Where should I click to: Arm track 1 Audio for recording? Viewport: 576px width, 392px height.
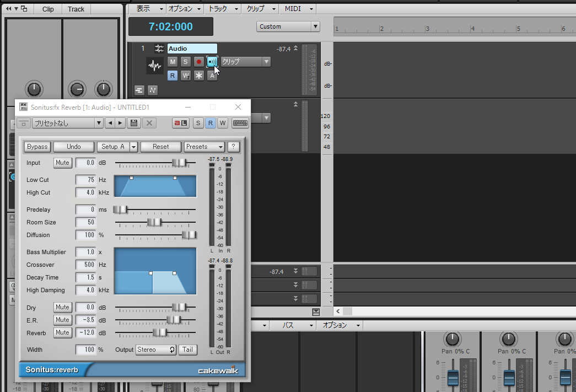199,62
